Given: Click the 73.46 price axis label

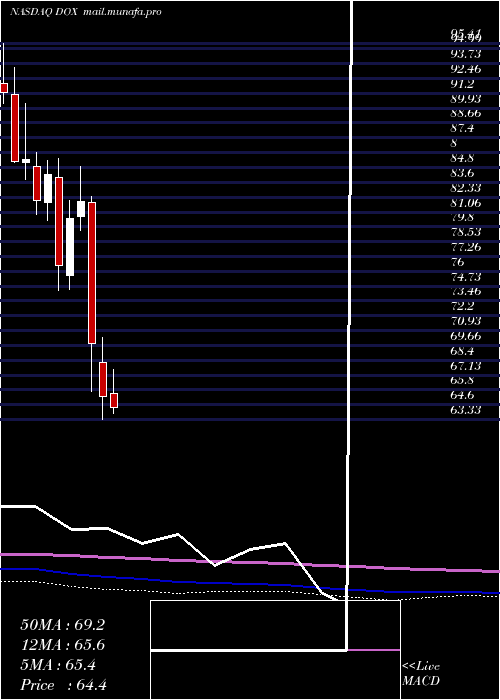Looking at the screenshot, I should pos(466,292).
